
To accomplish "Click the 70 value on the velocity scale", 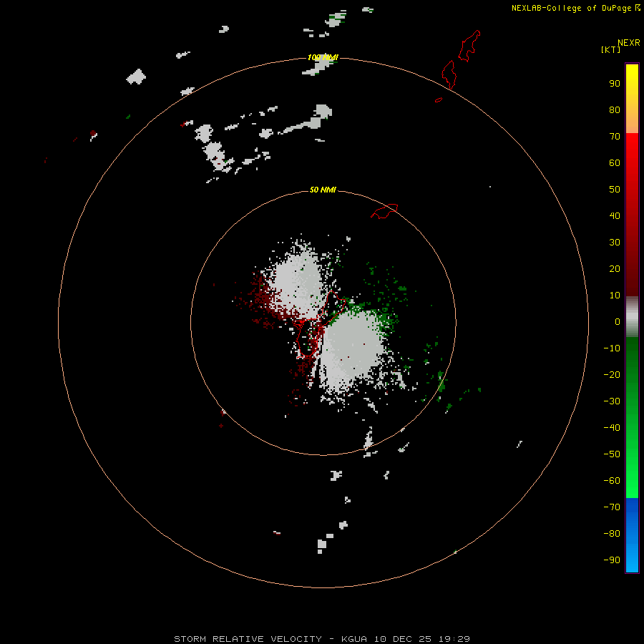I will click(615, 137).
